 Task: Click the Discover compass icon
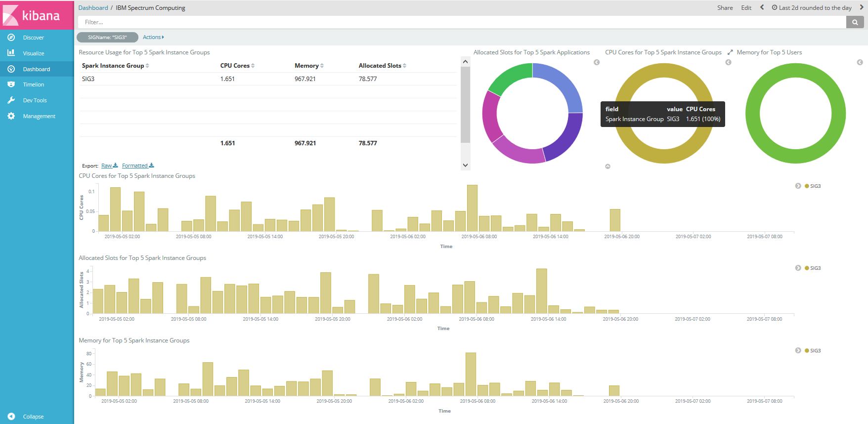11,38
